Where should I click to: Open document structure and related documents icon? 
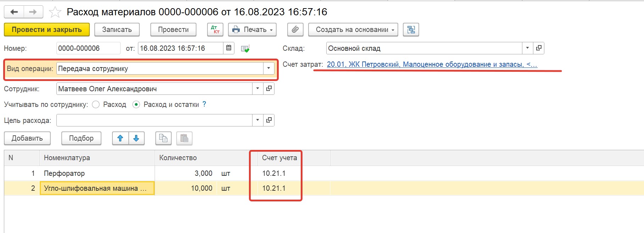tap(411, 29)
